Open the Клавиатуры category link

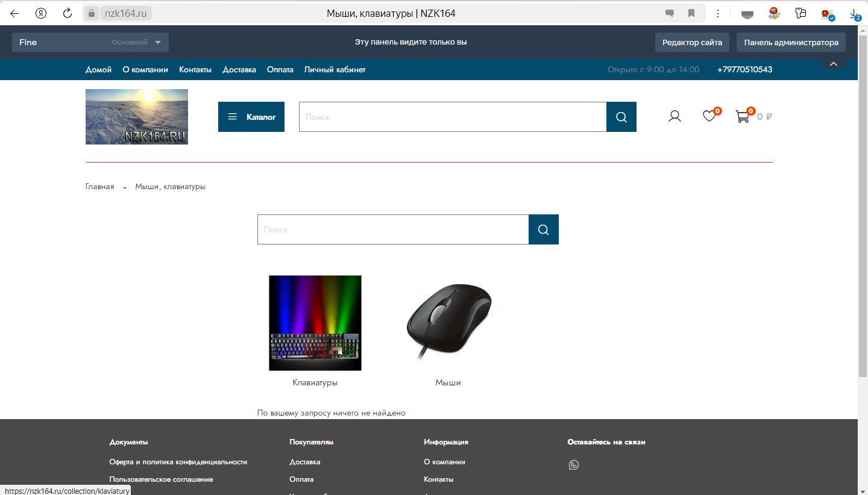[x=315, y=382]
